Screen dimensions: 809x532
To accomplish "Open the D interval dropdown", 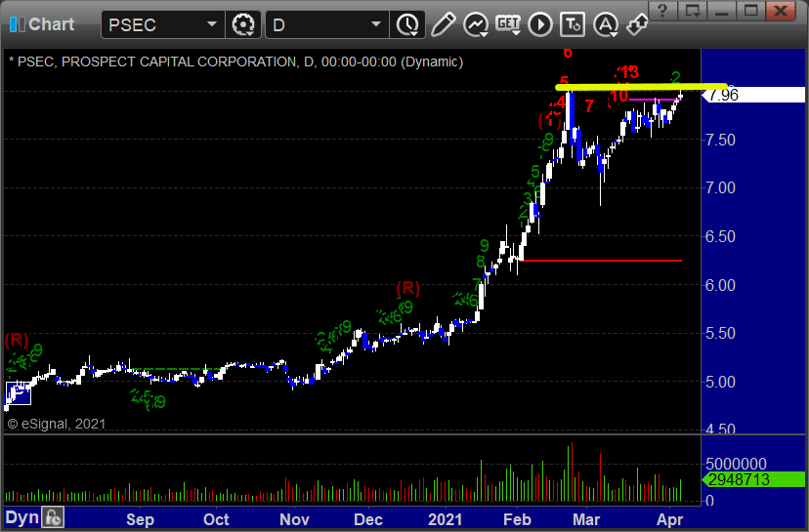I will click(x=376, y=24).
